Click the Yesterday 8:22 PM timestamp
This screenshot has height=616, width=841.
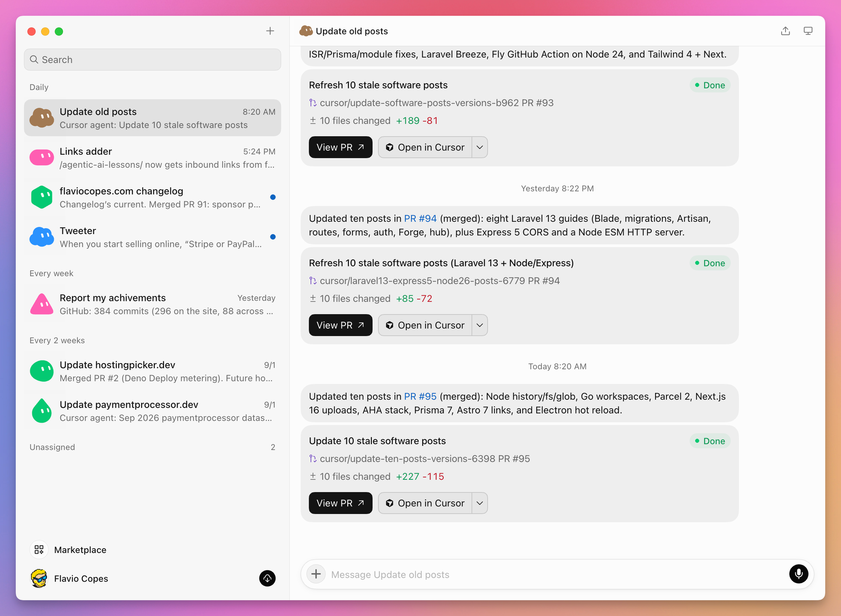point(558,189)
